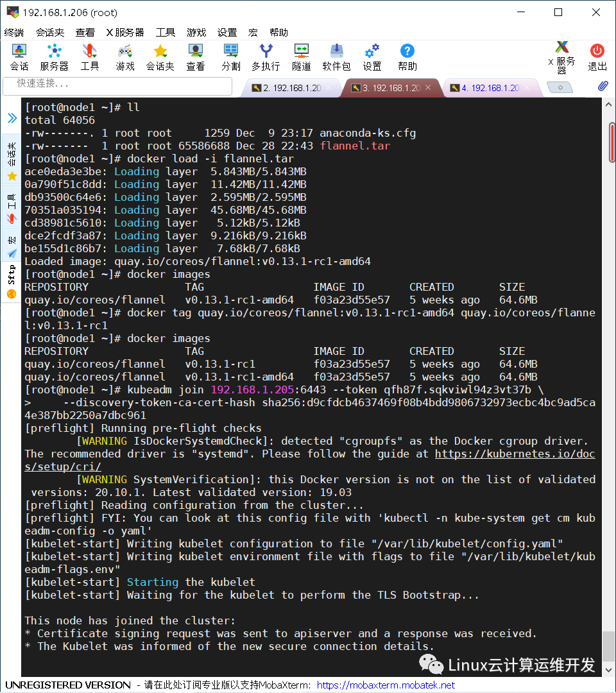Close terminal tab 4
Viewport: 616px width, 693px height.
(527, 87)
